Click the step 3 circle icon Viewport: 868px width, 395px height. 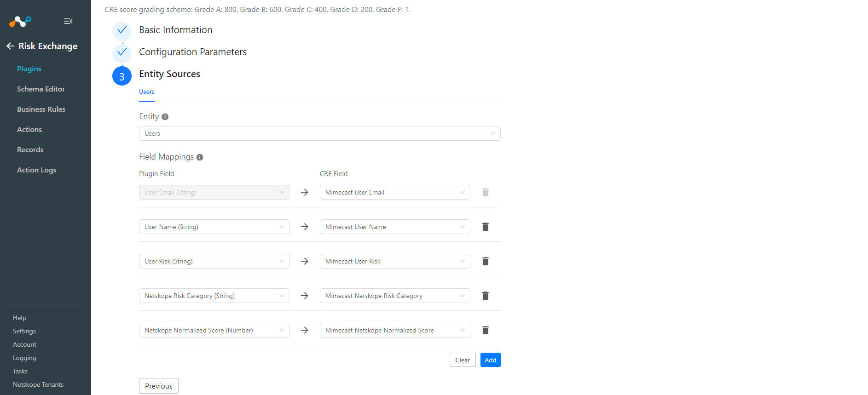[x=122, y=76]
